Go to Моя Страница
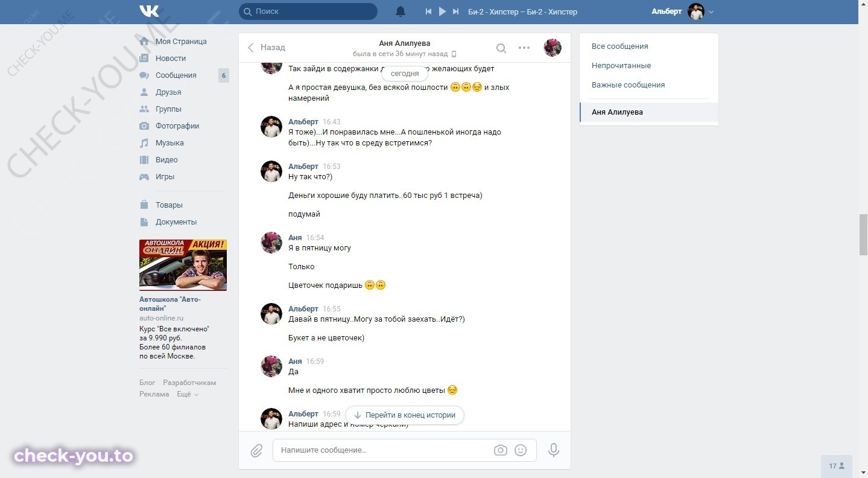868x478 pixels. click(x=181, y=42)
